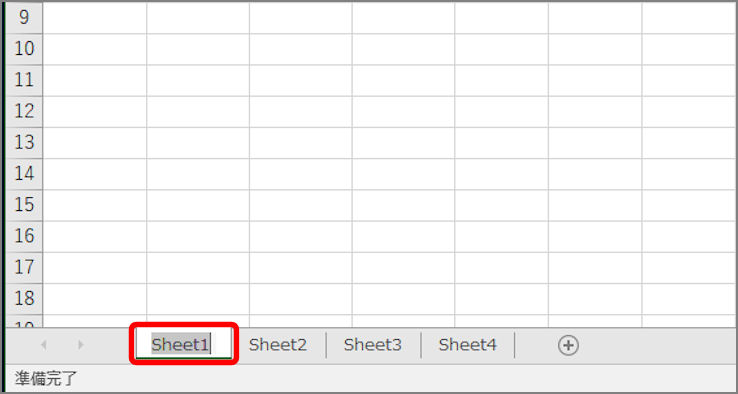Select row 9 header
The image size is (738, 394).
click(x=24, y=18)
